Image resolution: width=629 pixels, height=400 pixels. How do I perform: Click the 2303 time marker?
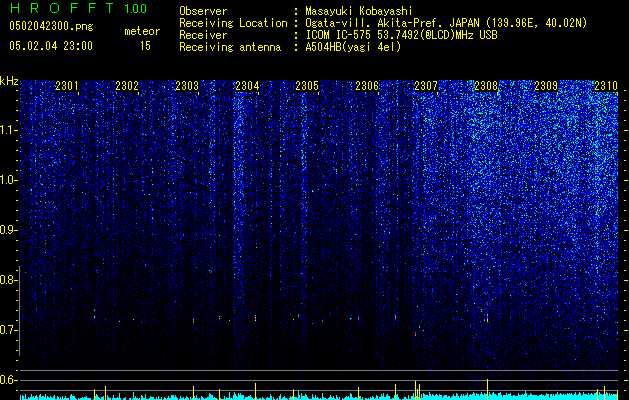coord(187,86)
